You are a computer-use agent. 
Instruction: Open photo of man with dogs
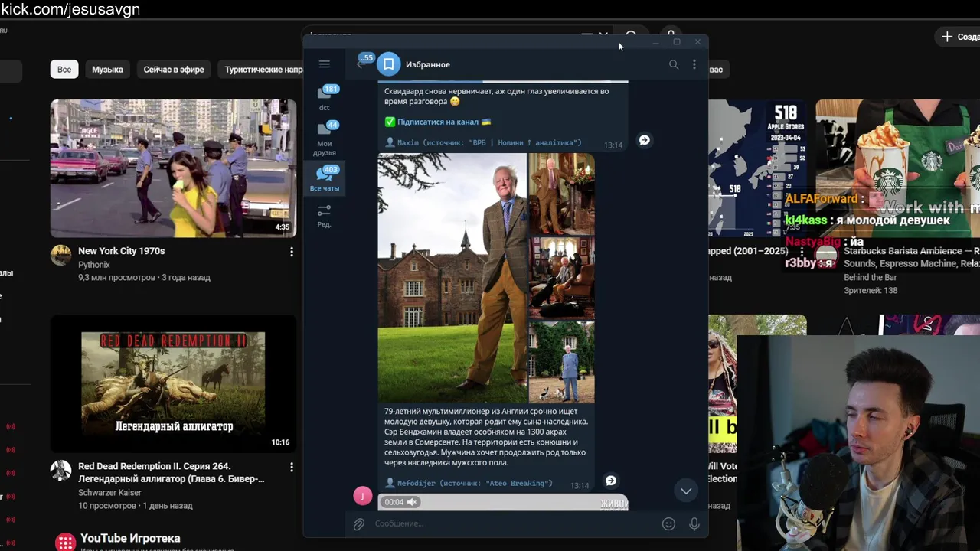pyautogui.click(x=561, y=361)
